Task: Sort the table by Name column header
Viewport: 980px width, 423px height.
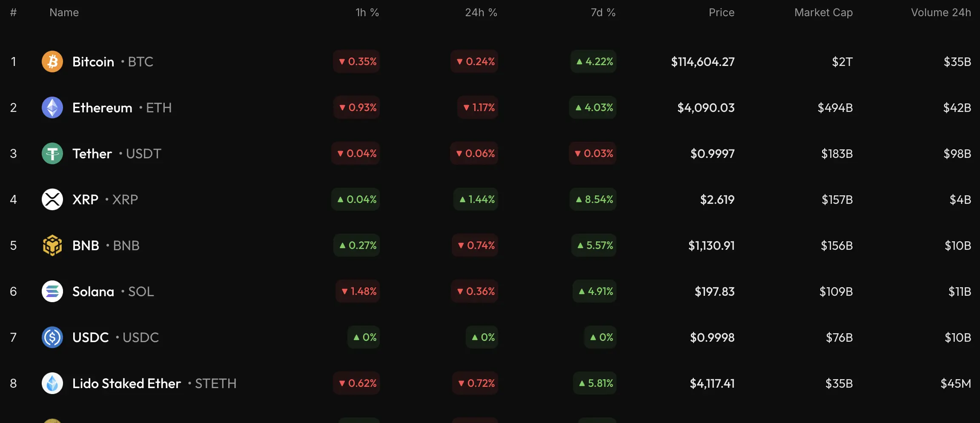Action: click(x=64, y=13)
